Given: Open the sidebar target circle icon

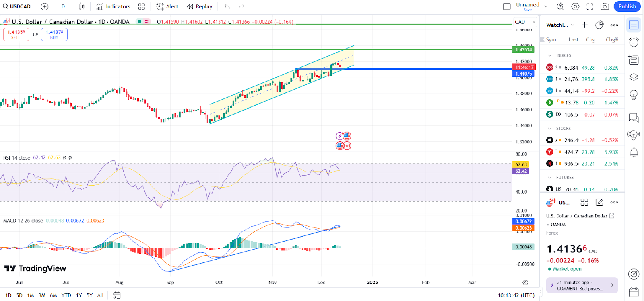Looking at the screenshot, I should pos(634,274).
